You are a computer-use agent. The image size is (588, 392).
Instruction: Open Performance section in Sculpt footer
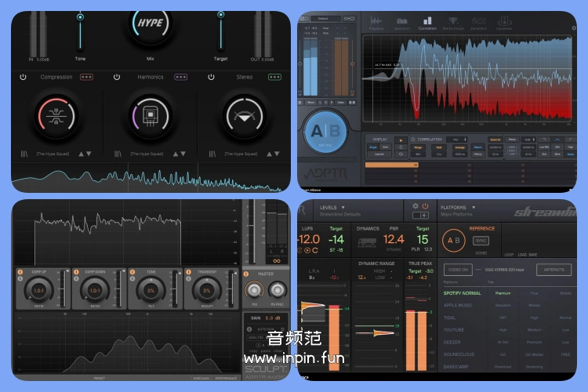click(226, 378)
